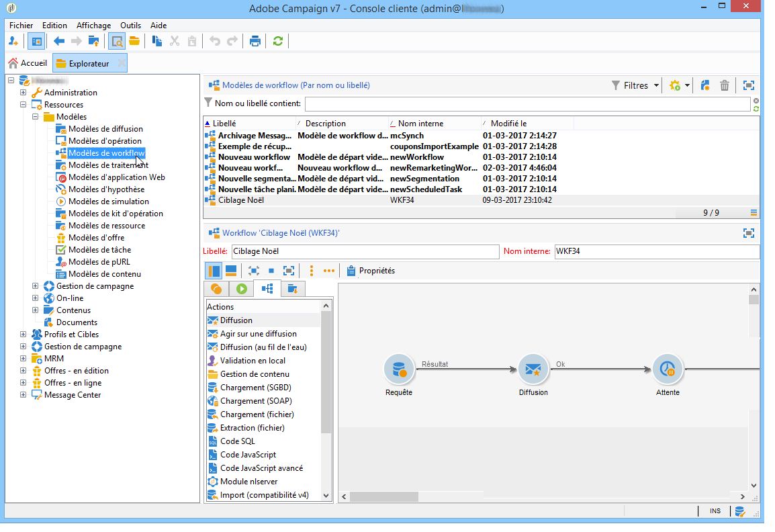Switch to the green flow control palette tab
This screenshot has width=775, height=532.
click(242, 289)
